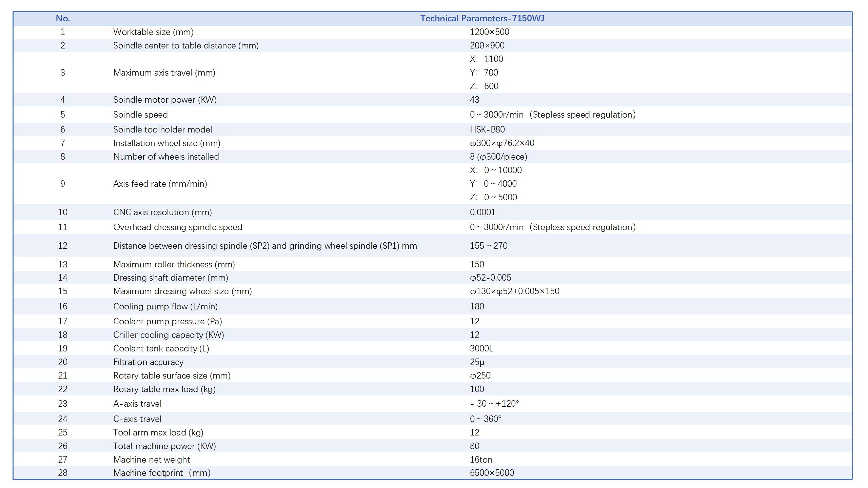Select the 'Worktable size (mm)' cell
The height and width of the screenshot is (488, 868).
click(153, 32)
